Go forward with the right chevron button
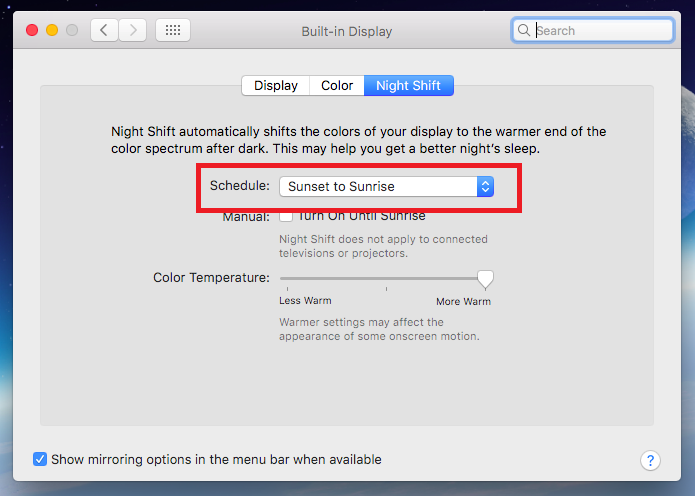Image resolution: width=695 pixels, height=496 pixels. (x=133, y=30)
